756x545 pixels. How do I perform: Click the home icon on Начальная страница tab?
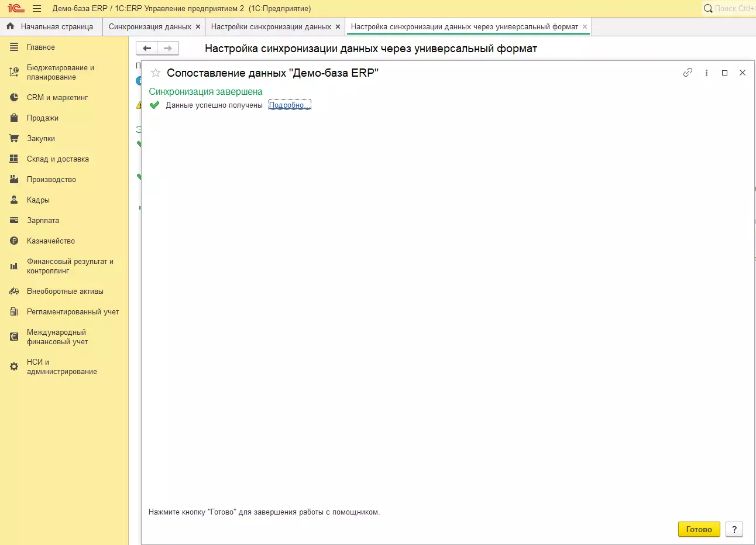(10, 26)
